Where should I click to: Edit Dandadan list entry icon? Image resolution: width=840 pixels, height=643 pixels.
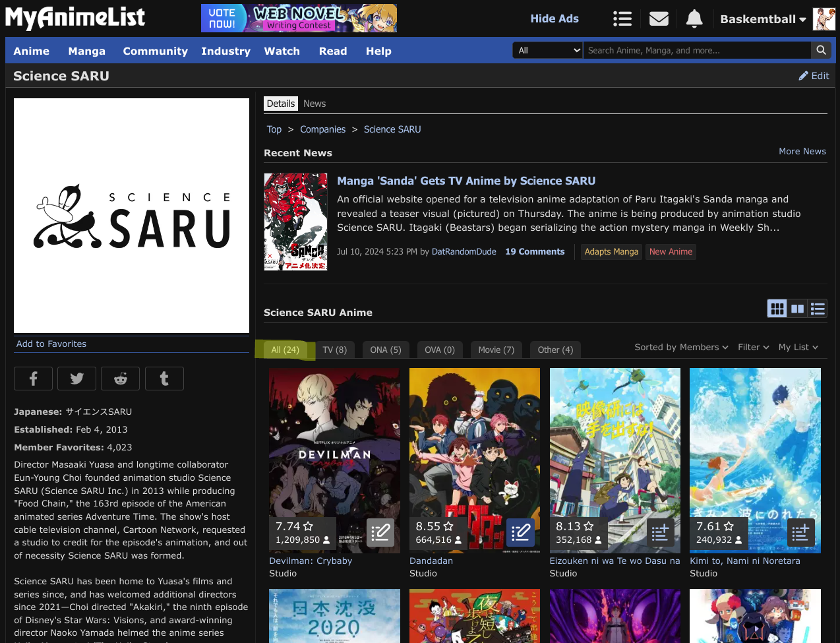click(x=520, y=532)
